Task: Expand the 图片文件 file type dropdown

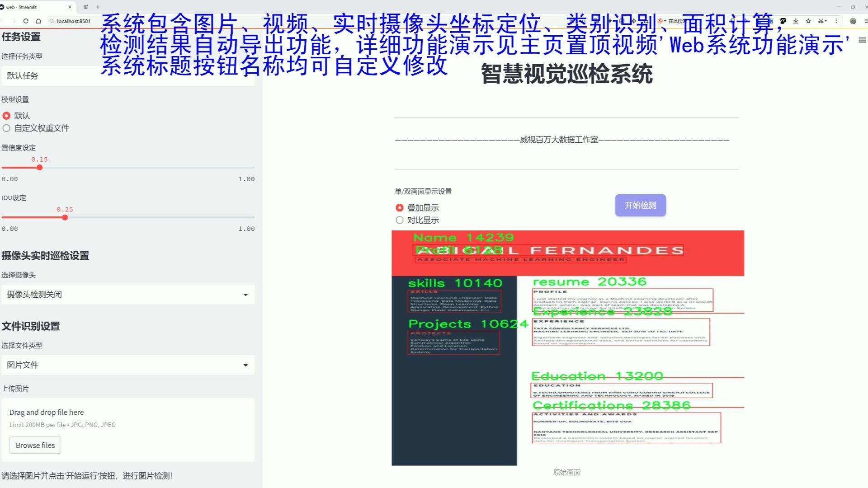Action: [128, 365]
